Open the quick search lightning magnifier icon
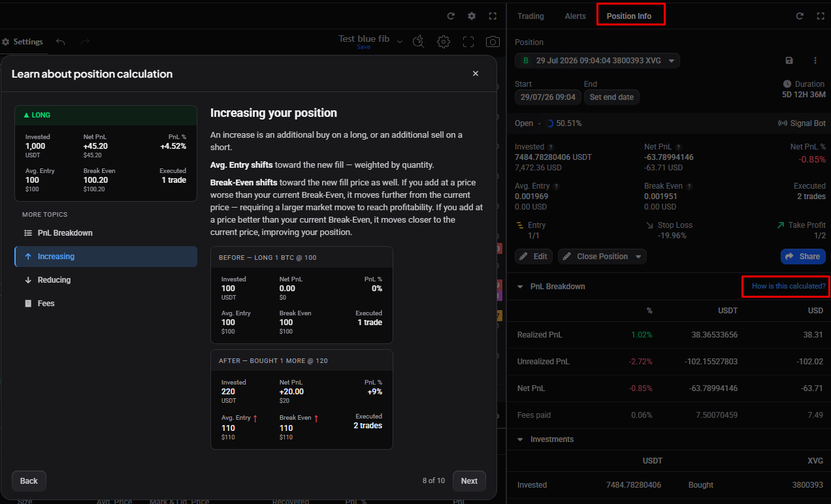831x504 pixels. (x=419, y=42)
